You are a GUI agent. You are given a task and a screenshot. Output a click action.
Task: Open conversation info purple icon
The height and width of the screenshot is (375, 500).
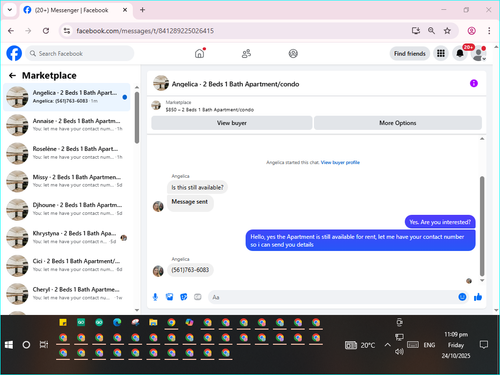[x=473, y=83]
